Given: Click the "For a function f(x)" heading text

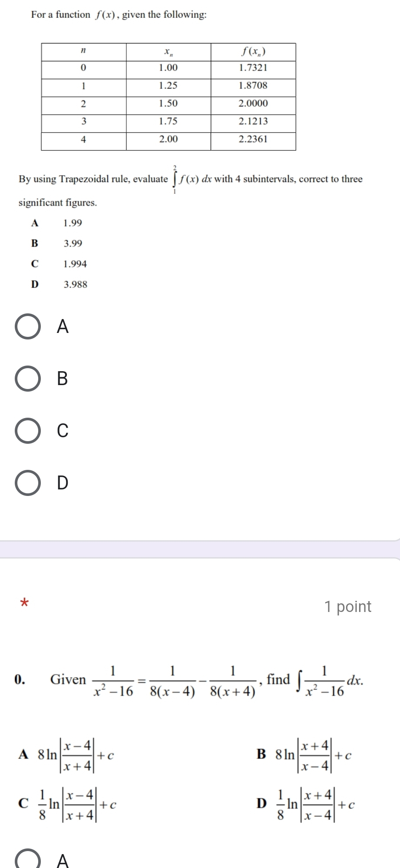Looking at the screenshot, I should point(119,15).
